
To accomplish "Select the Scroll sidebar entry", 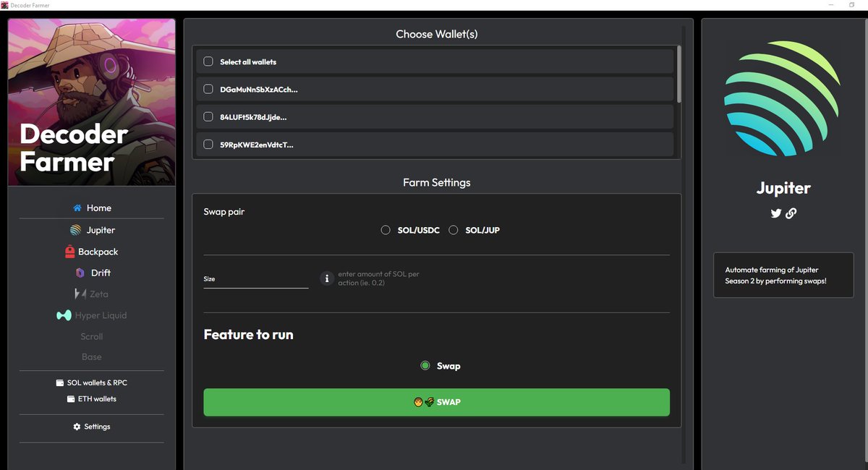I will [92, 336].
